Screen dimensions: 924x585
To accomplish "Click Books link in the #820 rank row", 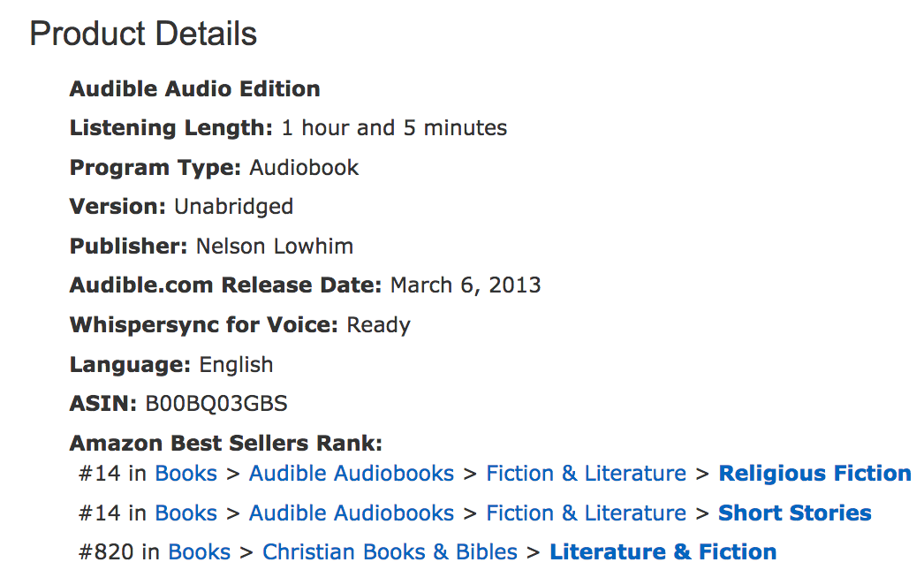I will click(199, 552).
